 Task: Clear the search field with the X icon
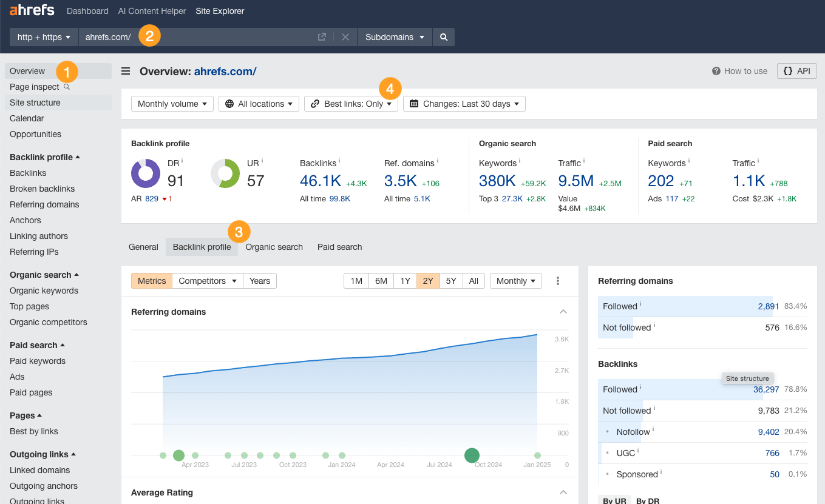point(345,37)
